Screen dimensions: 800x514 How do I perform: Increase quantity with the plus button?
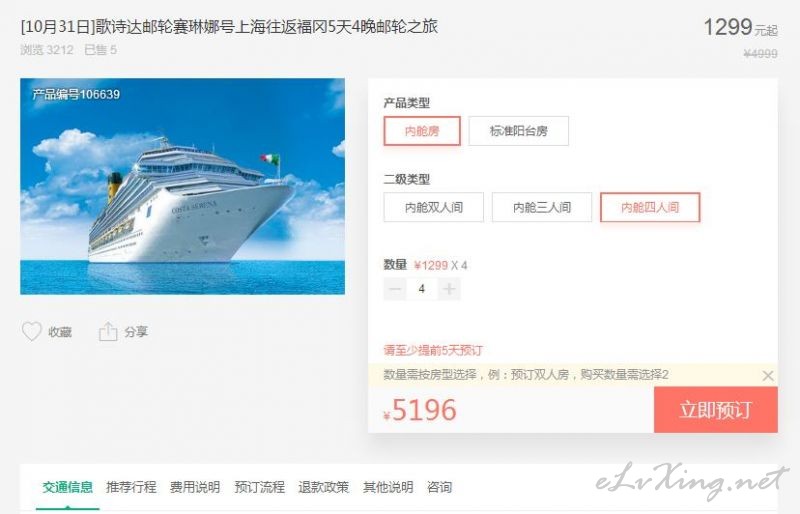449,289
